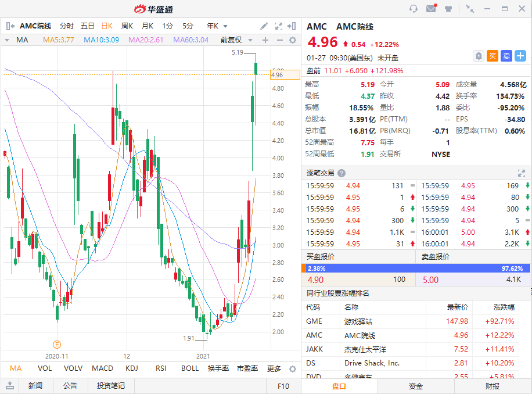Open bottom indicator settings gear
This screenshot has height=394, width=532.
point(293,369)
